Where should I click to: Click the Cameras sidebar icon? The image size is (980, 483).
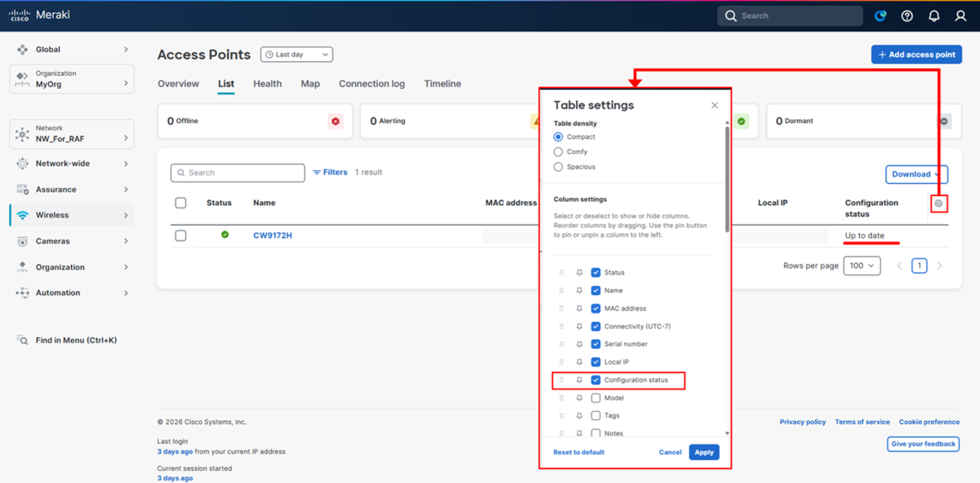[x=22, y=241]
